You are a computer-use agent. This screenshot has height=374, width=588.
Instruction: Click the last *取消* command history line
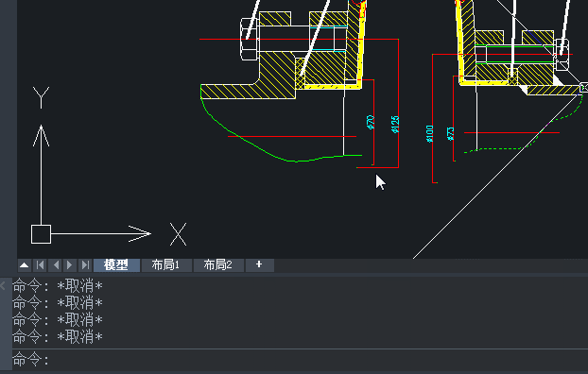click(x=58, y=337)
